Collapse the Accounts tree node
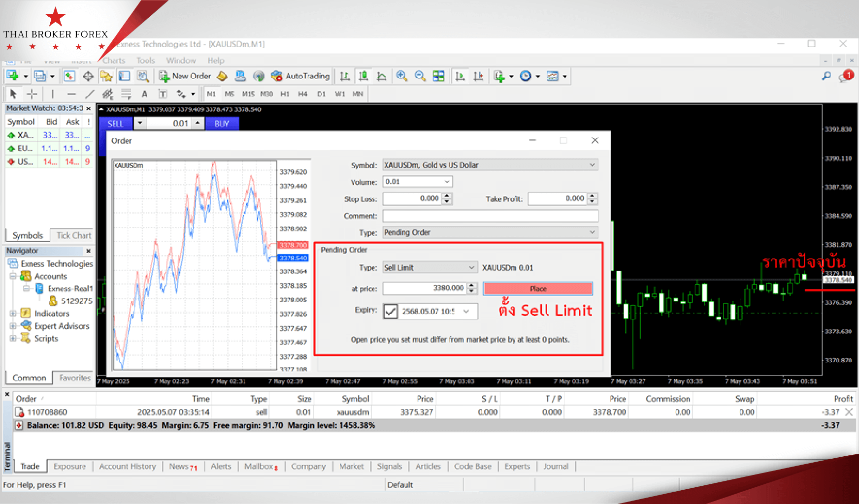The width and height of the screenshot is (859, 504). point(13,276)
